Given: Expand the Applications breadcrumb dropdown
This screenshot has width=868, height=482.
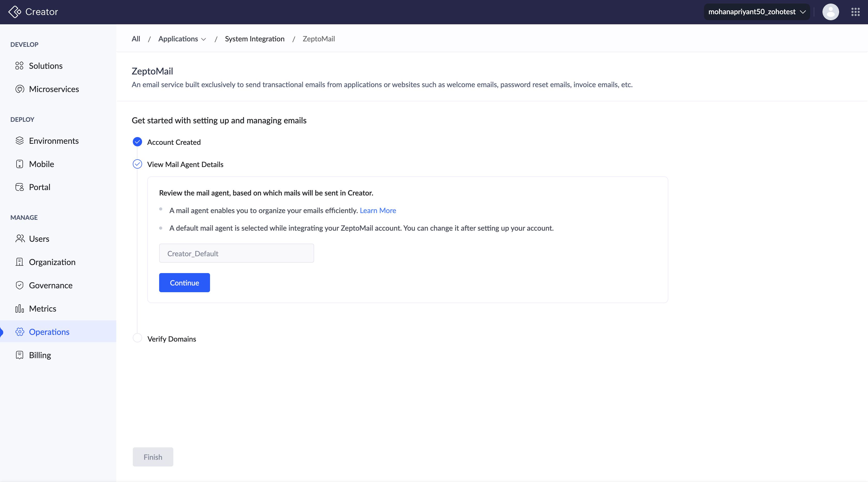Looking at the screenshot, I should click(182, 39).
